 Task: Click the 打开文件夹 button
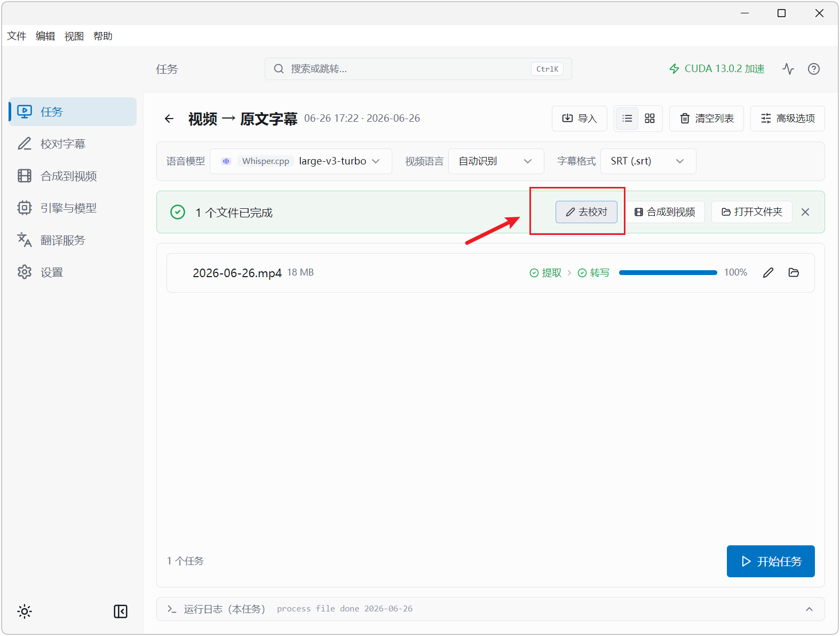pyautogui.click(x=752, y=212)
